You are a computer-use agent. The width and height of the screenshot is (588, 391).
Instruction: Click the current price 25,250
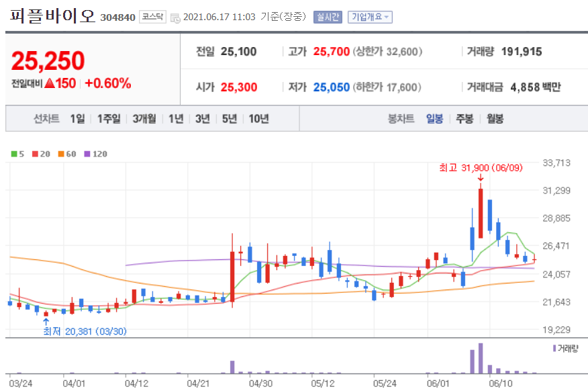pos(48,60)
